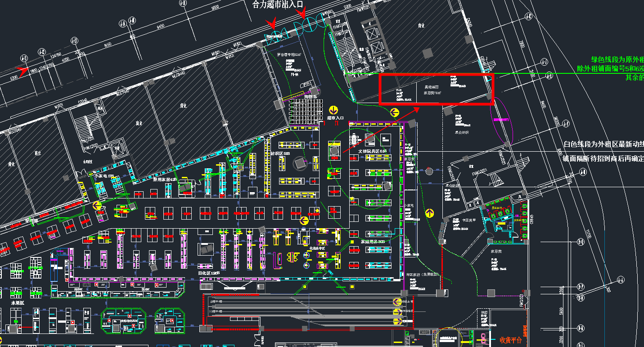Click the white 白色线段为外租区最新动线 note
The width and height of the screenshot is (644, 347).
pyautogui.click(x=603, y=144)
